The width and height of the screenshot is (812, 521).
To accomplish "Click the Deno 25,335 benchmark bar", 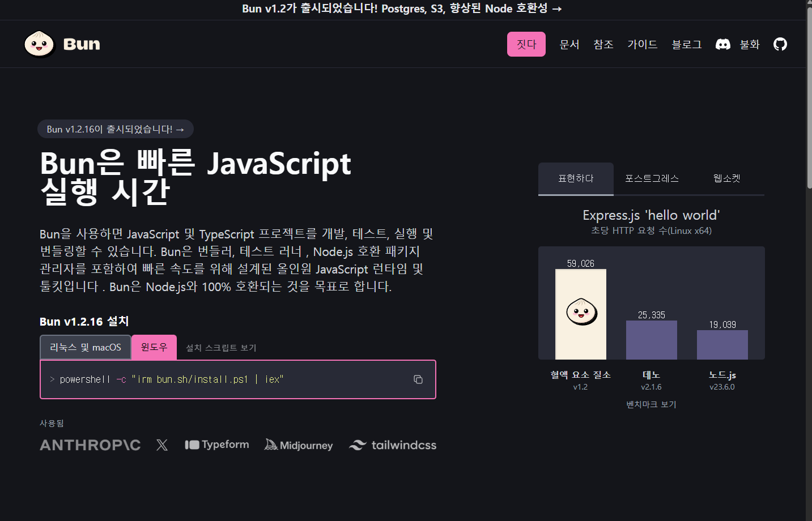I will (x=652, y=340).
